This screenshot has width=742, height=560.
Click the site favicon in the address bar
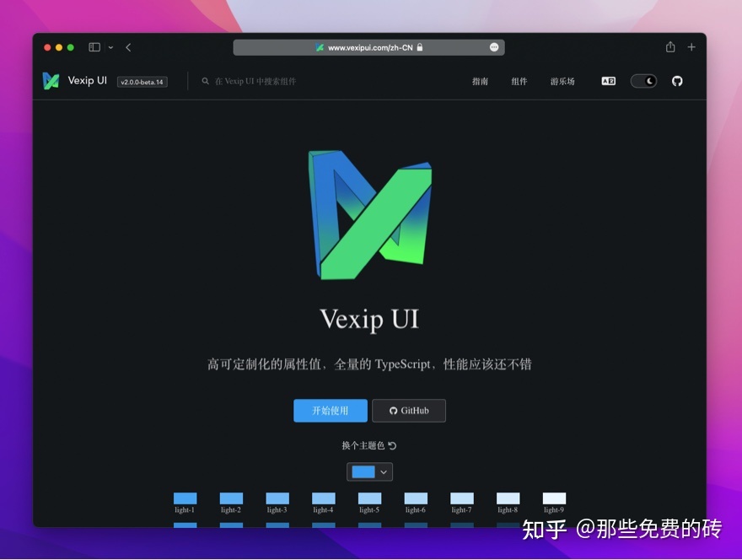[320, 47]
